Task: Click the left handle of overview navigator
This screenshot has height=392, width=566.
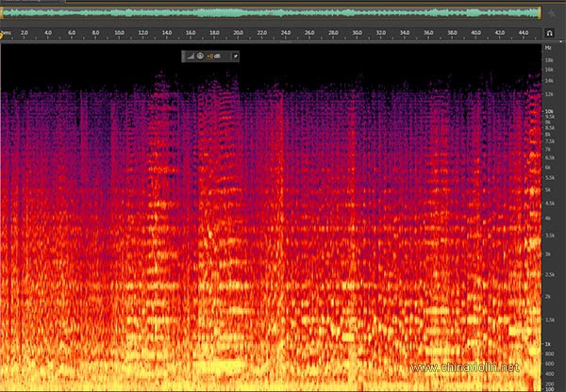Action: [x=4, y=13]
